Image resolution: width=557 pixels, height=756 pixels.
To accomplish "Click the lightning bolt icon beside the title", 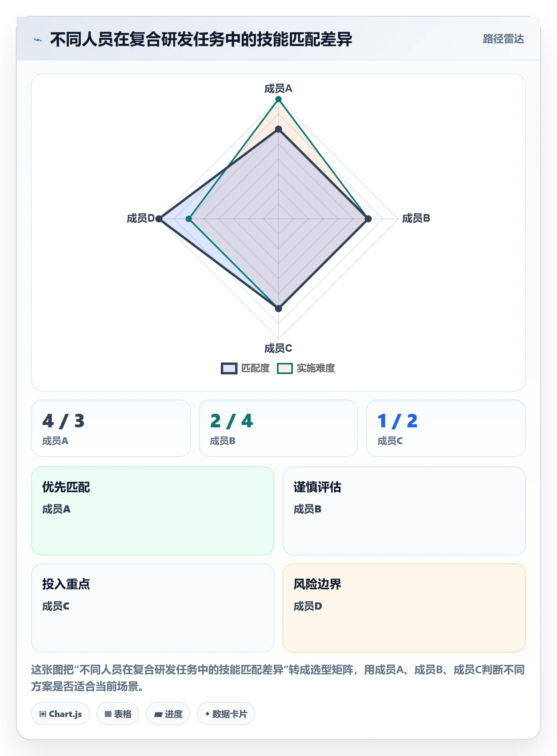I will 37,40.
